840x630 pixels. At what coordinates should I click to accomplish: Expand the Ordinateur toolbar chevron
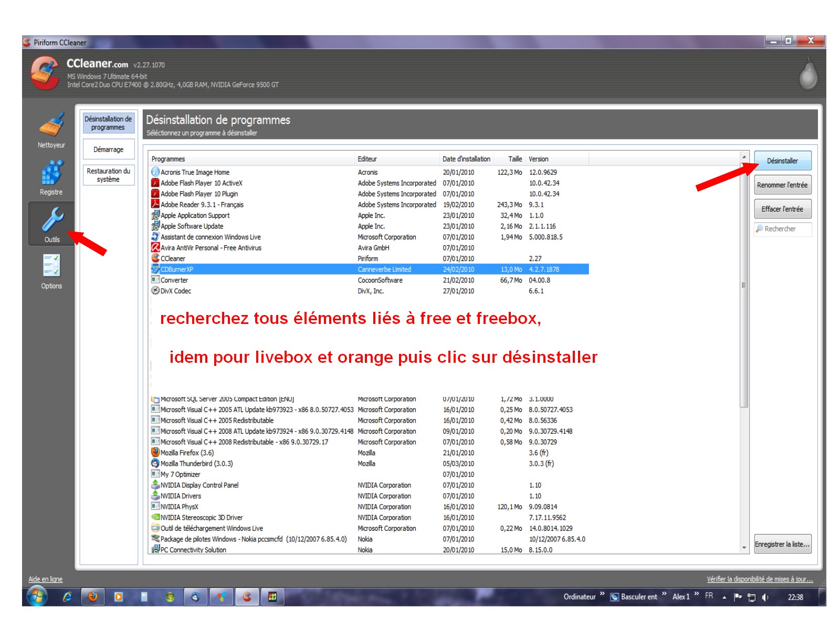pos(602,594)
